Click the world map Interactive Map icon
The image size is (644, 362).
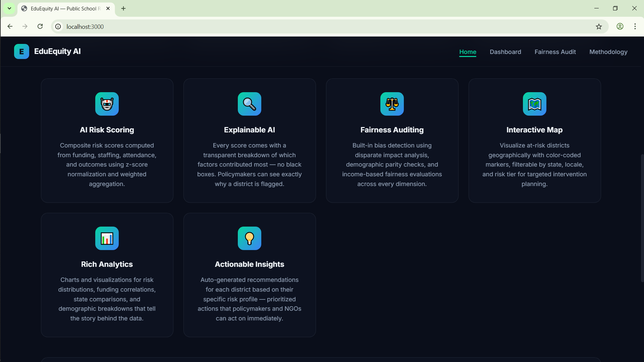pyautogui.click(x=534, y=104)
